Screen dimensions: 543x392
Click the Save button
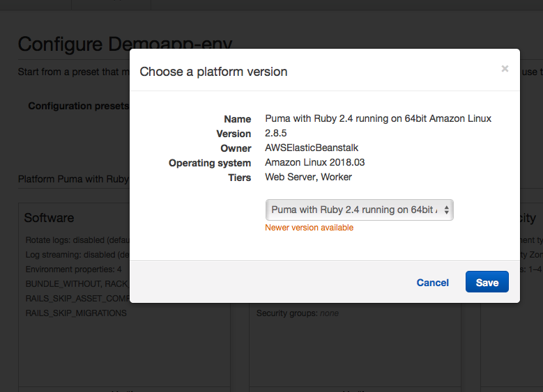point(487,282)
